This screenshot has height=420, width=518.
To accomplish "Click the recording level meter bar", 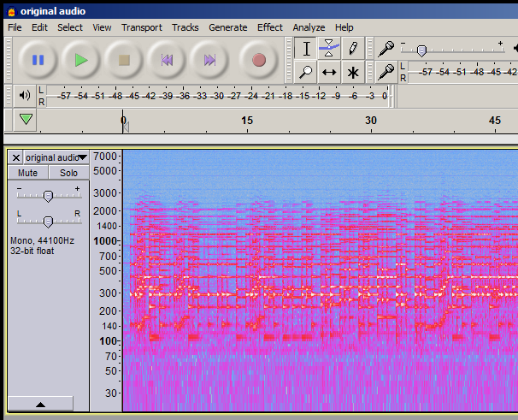I will tap(462, 72).
